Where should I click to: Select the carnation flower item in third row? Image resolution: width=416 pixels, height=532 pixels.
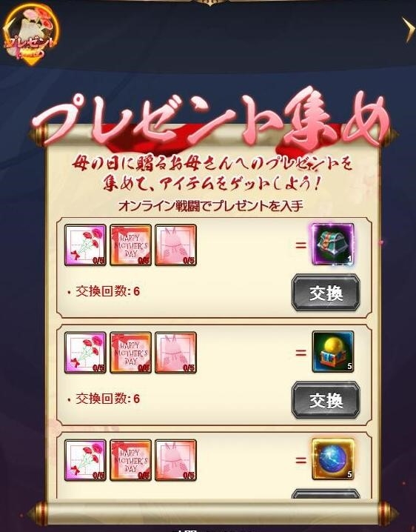point(85,460)
